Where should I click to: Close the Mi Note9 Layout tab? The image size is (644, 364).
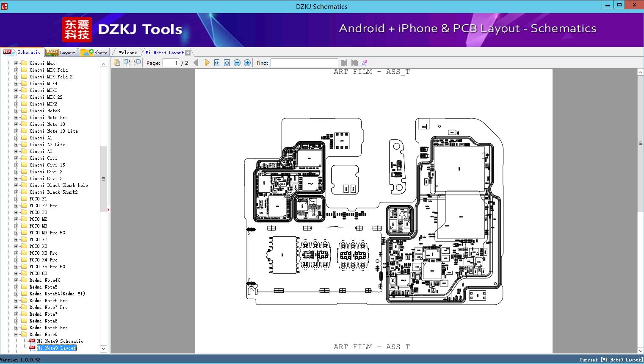pos(188,53)
